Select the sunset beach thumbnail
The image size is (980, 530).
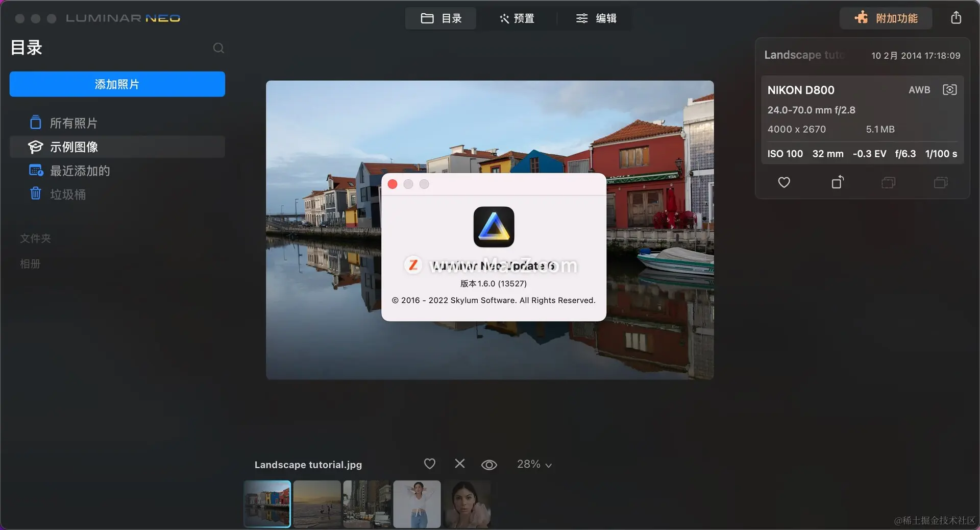[x=317, y=504]
